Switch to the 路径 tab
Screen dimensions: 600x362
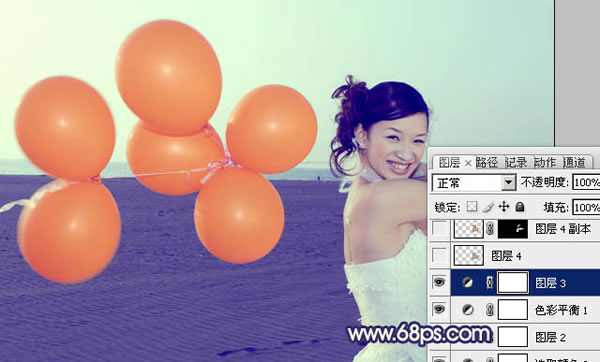click(487, 163)
